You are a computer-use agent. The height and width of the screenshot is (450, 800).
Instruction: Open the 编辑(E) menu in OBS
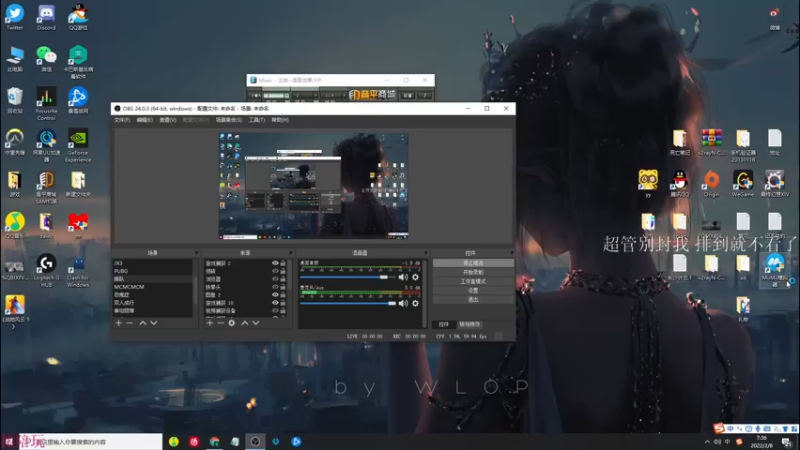click(144, 120)
